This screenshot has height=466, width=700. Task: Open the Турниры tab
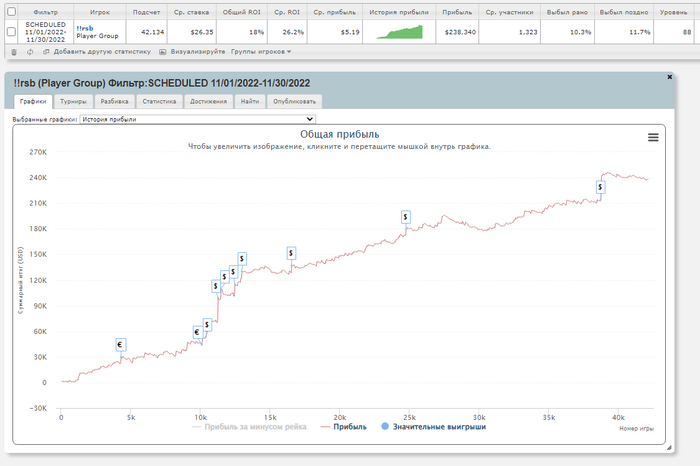coord(73,101)
